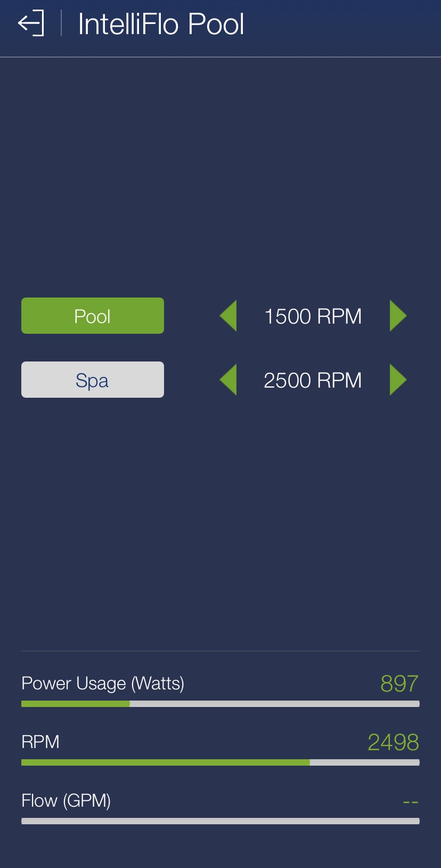Click the Power Usage progress bar
This screenshot has width=441, height=868.
[x=220, y=704]
